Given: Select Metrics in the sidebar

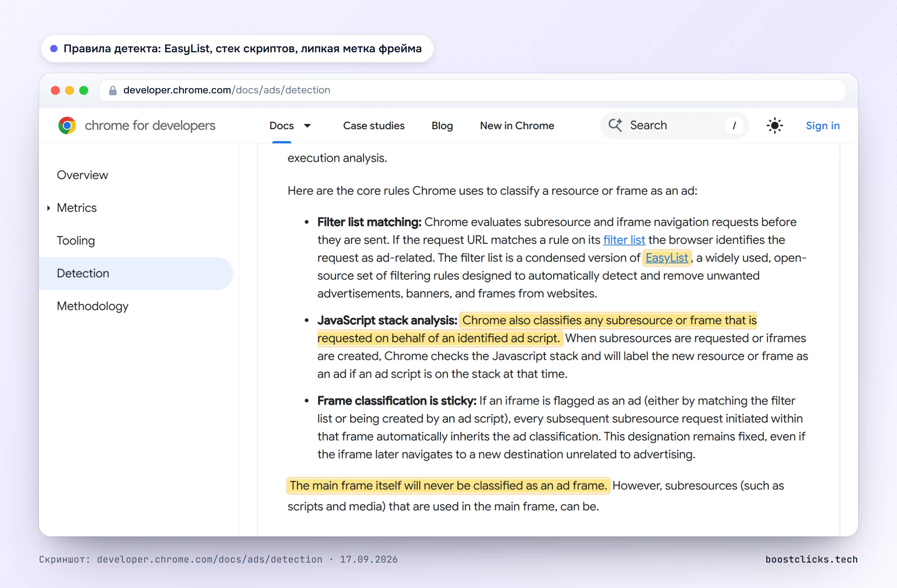Looking at the screenshot, I should click(x=77, y=208).
